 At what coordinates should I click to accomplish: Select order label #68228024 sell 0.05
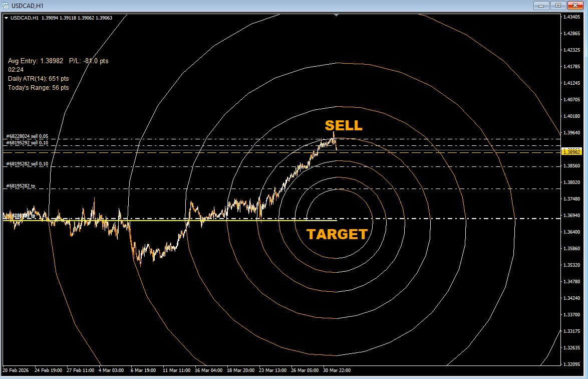coord(28,136)
